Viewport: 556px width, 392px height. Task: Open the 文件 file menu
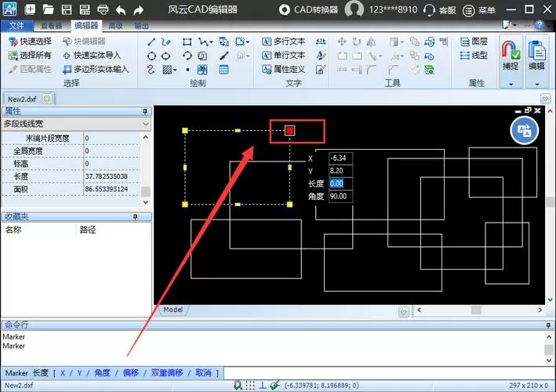tap(16, 26)
